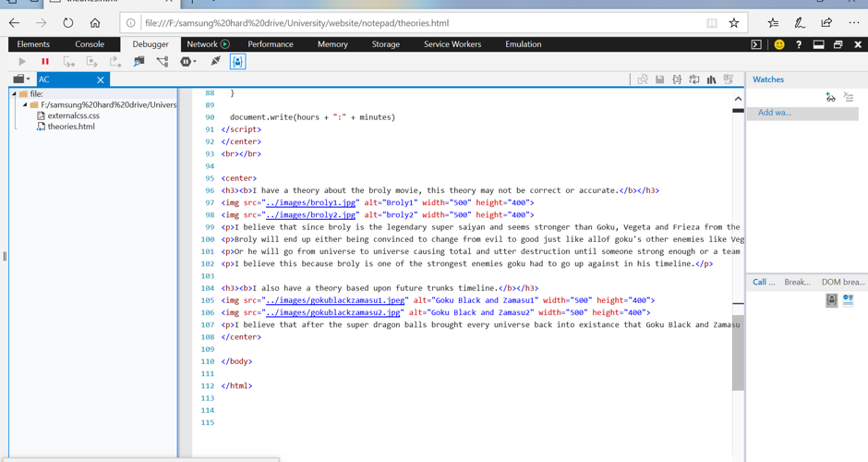Screen dimensions: 868x462
Task: Switch to the Memory tab
Action: coord(332,44)
